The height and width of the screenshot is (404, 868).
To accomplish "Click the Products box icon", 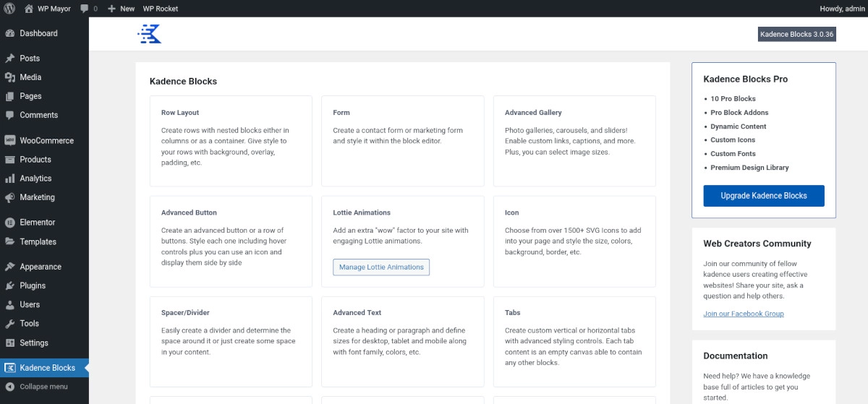I will (10, 160).
